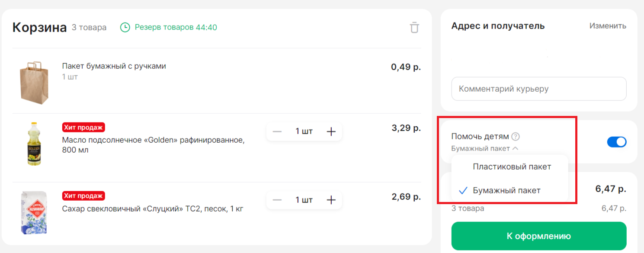Open Сахар свекловичный Слуцкий product title
The image size is (644, 253).
tap(152, 209)
